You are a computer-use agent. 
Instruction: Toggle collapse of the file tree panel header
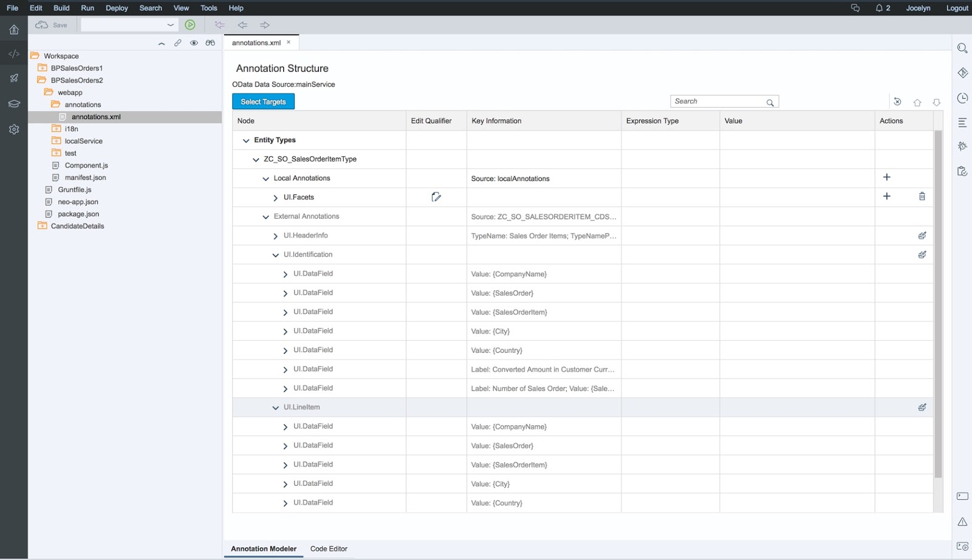click(162, 43)
